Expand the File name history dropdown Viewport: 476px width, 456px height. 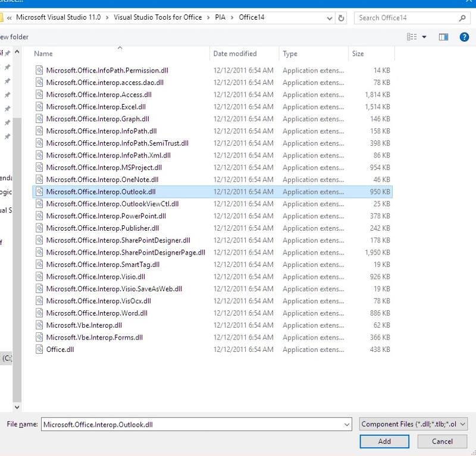pos(347,424)
